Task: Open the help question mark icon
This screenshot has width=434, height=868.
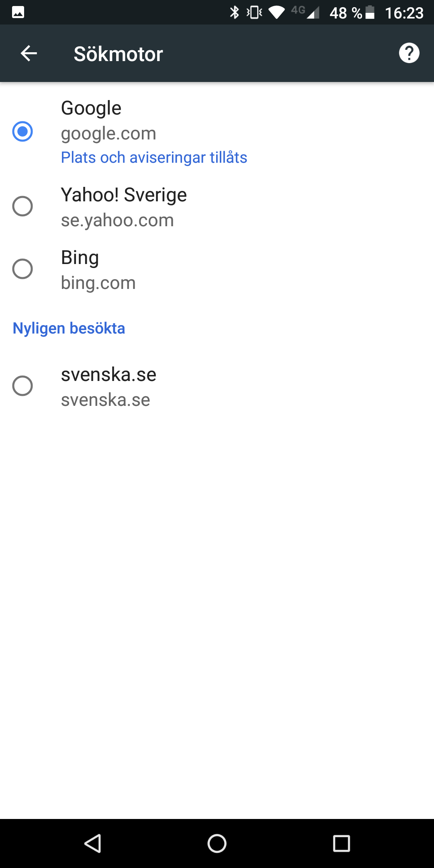Action: (409, 53)
